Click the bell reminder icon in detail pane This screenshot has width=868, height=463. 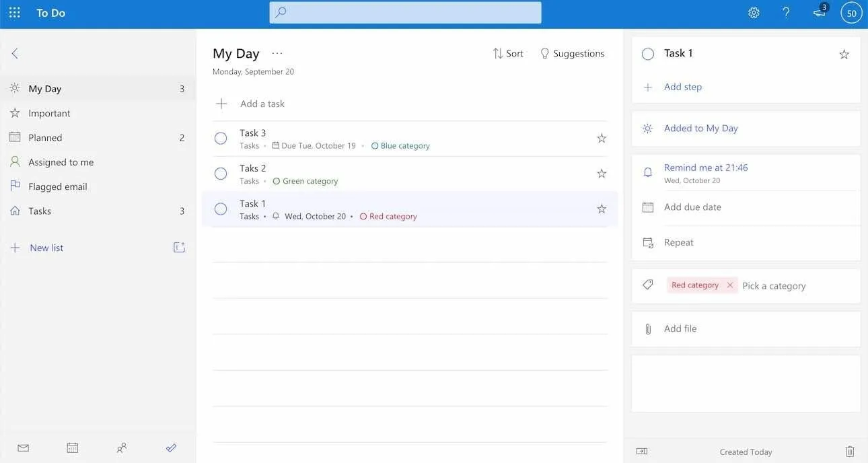pyautogui.click(x=648, y=172)
